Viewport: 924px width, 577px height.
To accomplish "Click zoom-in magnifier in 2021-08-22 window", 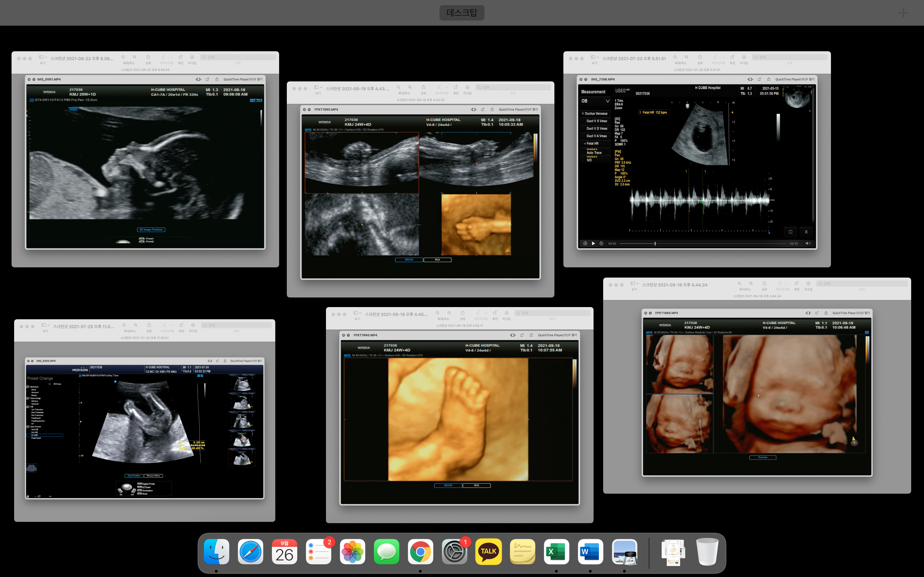I will (135, 57).
